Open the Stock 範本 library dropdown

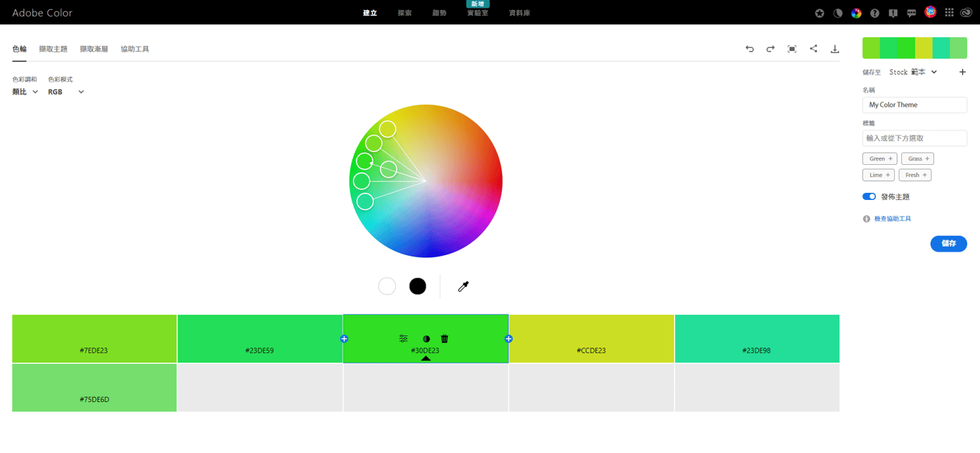[913, 72]
